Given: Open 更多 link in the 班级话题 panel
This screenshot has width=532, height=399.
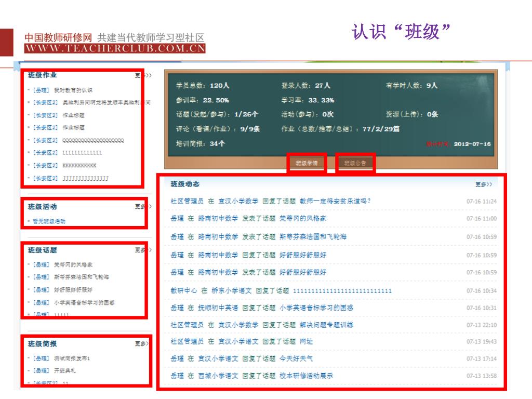Looking at the screenshot, I should tap(143, 250).
